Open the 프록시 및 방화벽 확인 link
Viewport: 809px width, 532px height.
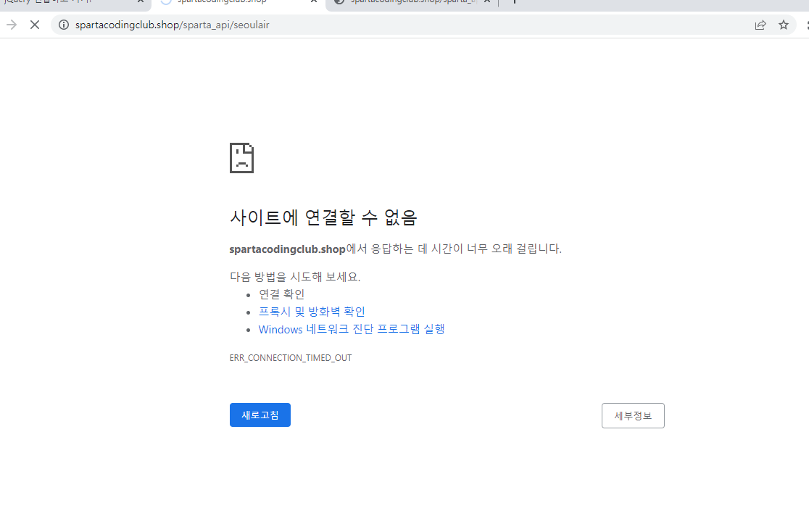coord(312,312)
